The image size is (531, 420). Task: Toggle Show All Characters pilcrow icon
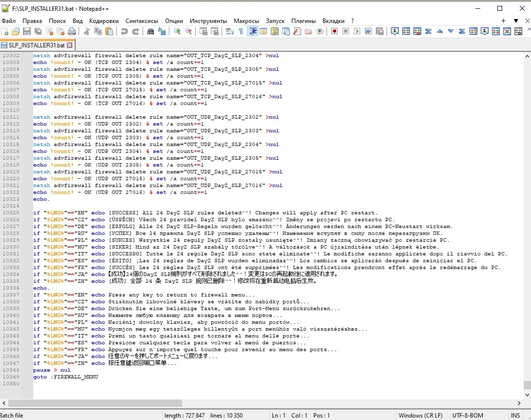pyautogui.click(x=241, y=32)
